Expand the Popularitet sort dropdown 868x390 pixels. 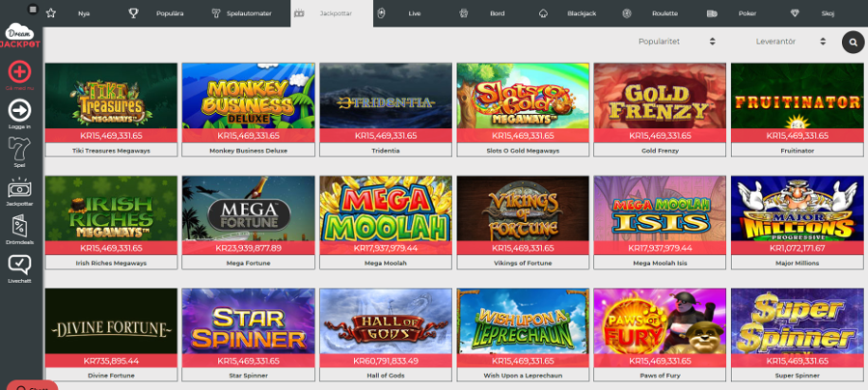tap(676, 42)
